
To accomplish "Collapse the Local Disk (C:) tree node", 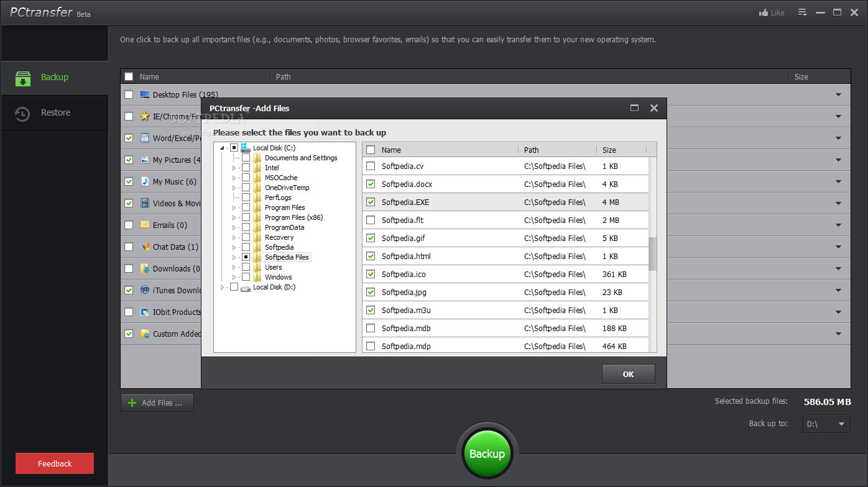I will (x=223, y=148).
